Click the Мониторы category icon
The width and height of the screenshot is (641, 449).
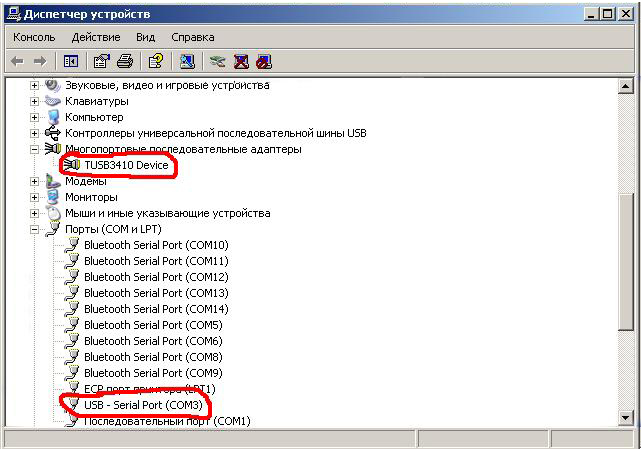pyautogui.click(x=53, y=197)
